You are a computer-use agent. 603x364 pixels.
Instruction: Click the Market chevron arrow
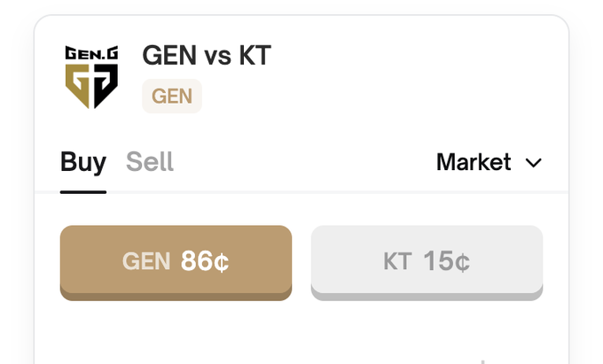click(x=533, y=163)
